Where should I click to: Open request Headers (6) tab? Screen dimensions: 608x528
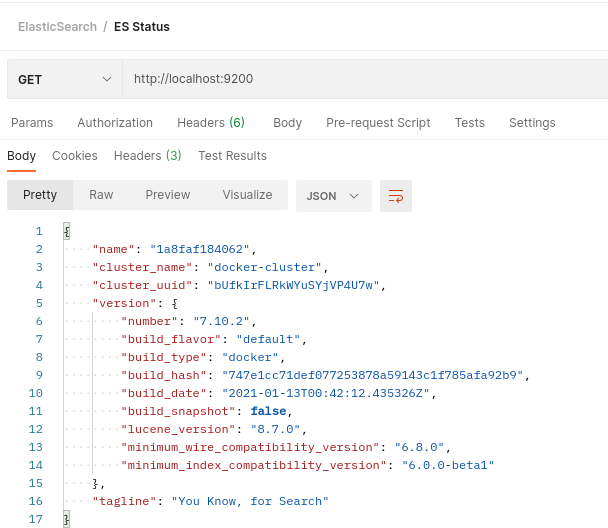click(x=211, y=123)
